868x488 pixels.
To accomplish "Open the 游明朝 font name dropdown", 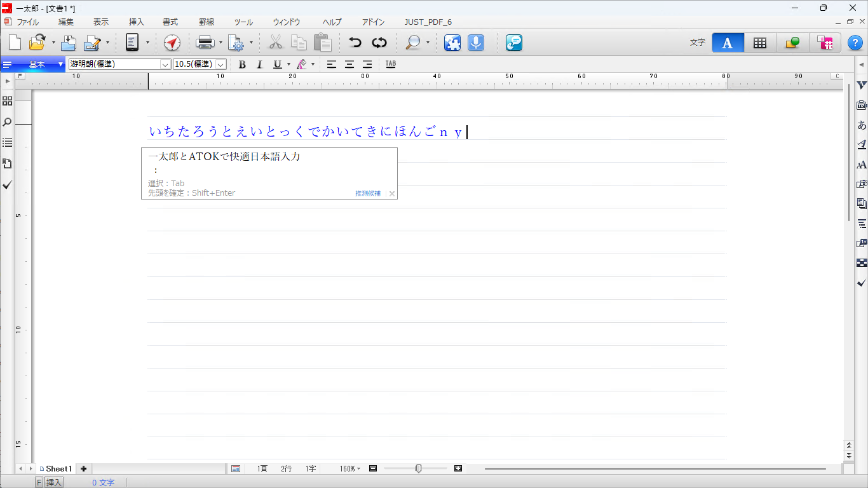I will [165, 64].
